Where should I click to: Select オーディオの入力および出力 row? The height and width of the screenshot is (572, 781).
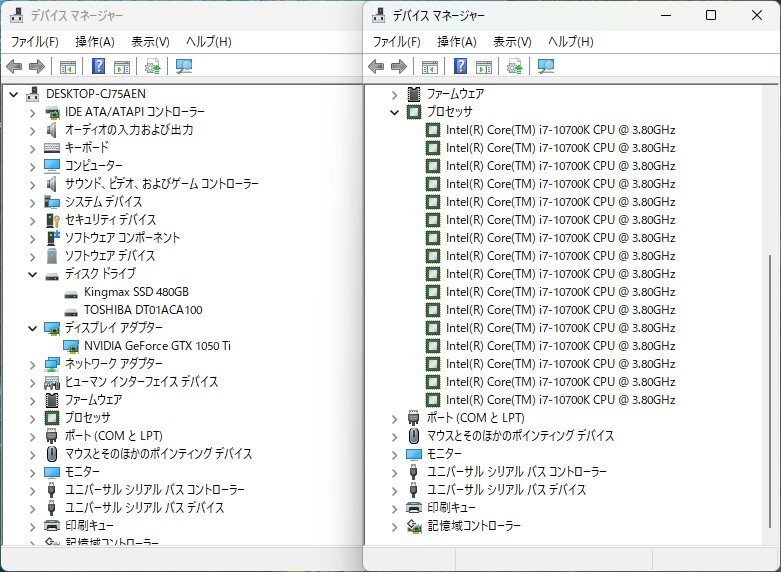[129, 130]
